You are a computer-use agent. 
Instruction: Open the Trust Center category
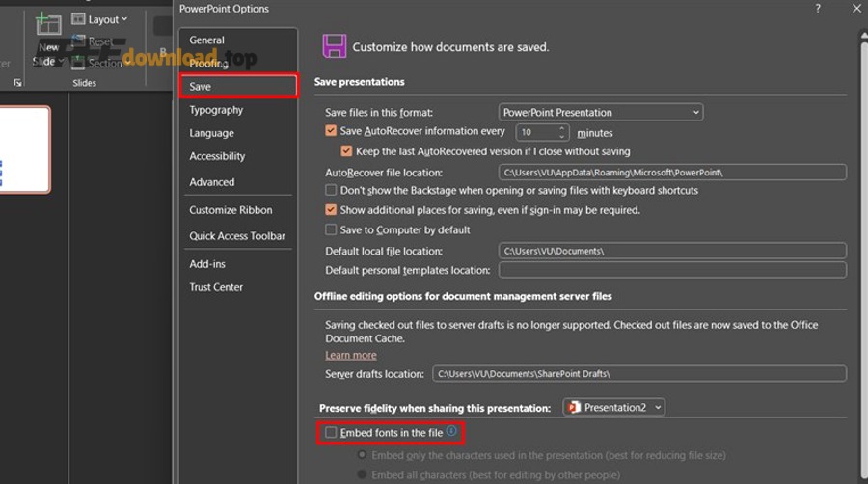[238, 287]
